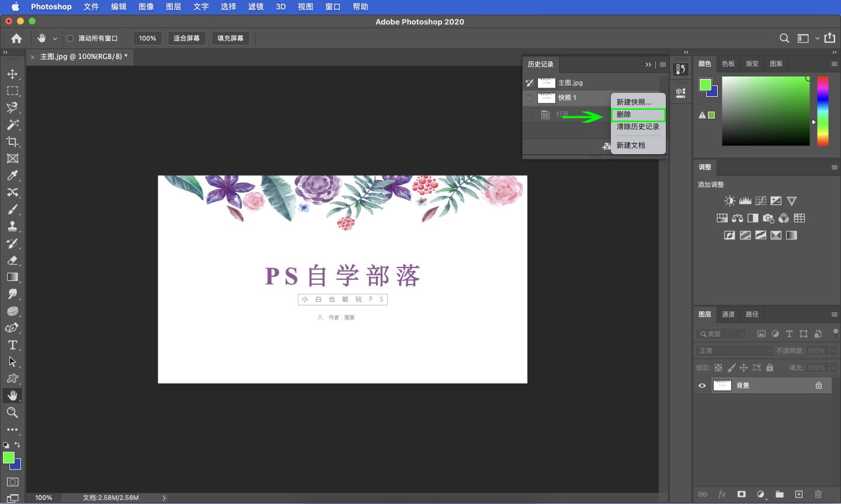Create a new layer with the plus icon
The height and width of the screenshot is (504, 841).
point(800,494)
